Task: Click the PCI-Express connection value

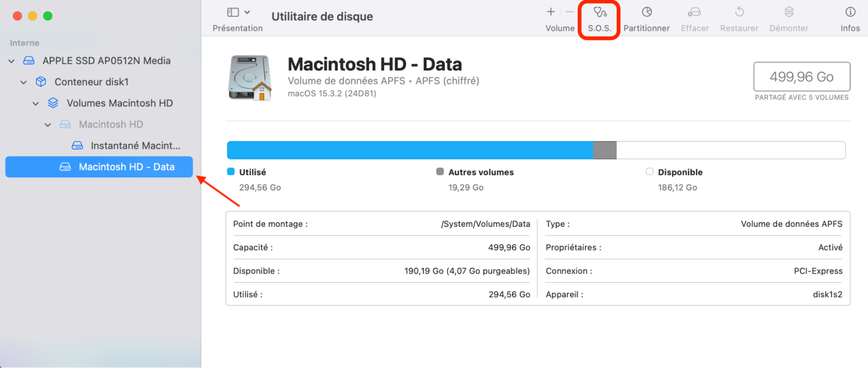Action: point(818,271)
